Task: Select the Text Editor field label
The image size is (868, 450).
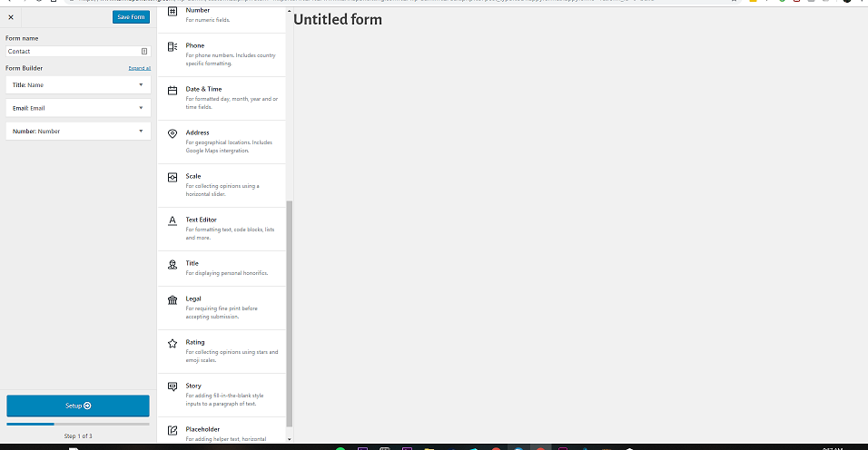Action: point(201,220)
